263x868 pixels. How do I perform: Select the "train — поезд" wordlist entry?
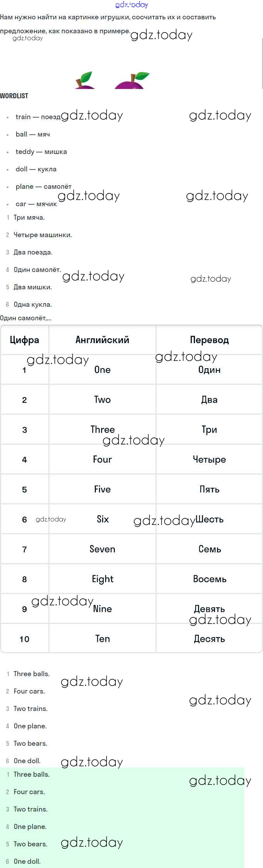pyautogui.click(x=38, y=117)
